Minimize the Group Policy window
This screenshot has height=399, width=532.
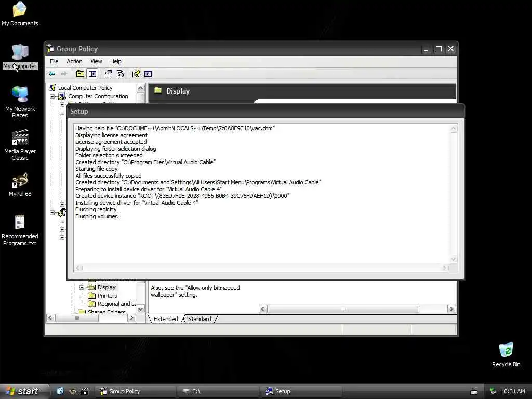point(426,49)
